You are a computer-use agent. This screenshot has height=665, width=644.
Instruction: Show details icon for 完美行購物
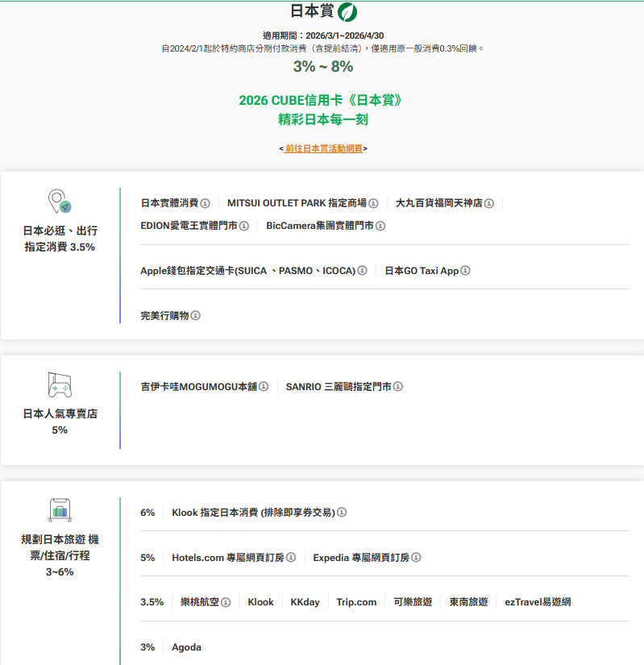(x=195, y=316)
